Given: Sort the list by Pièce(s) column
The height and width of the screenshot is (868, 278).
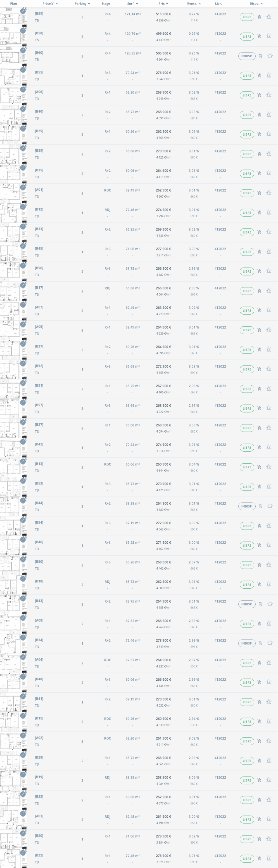Looking at the screenshot, I should coord(50,4).
